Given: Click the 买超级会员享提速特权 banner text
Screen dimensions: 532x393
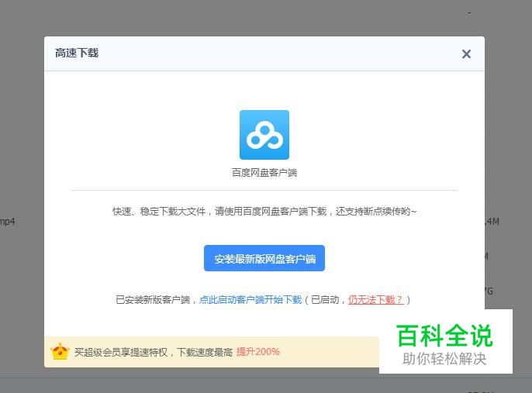Looking at the screenshot, I should tap(154, 353).
